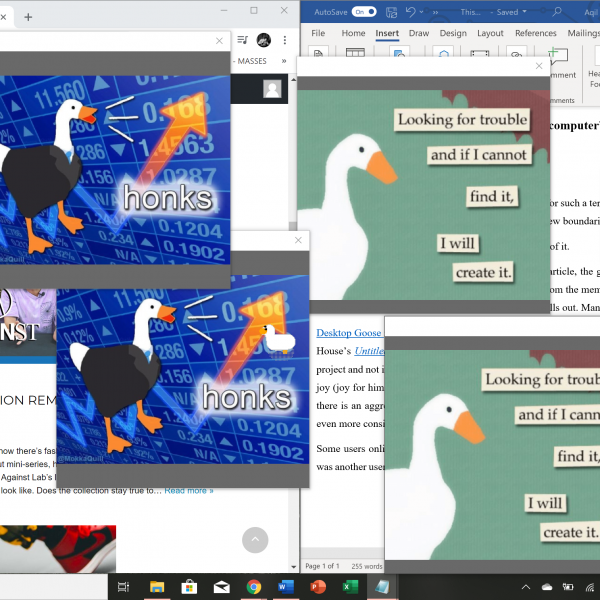Open PowerPoint from the taskbar
Image resolution: width=600 pixels, height=600 pixels.
pos(318,586)
